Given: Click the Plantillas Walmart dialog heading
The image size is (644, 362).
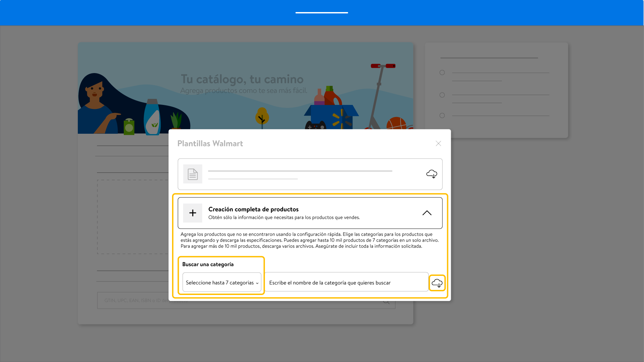Looking at the screenshot, I should (210, 143).
